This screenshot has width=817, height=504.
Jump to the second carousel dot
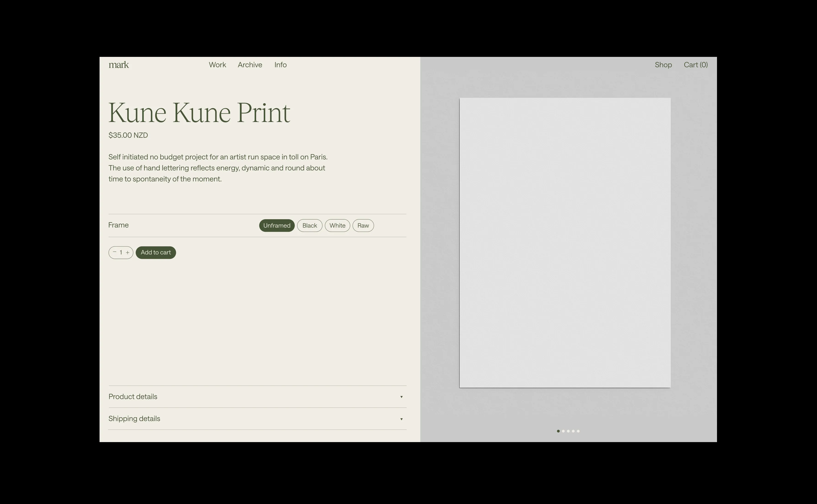click(563, 431)
